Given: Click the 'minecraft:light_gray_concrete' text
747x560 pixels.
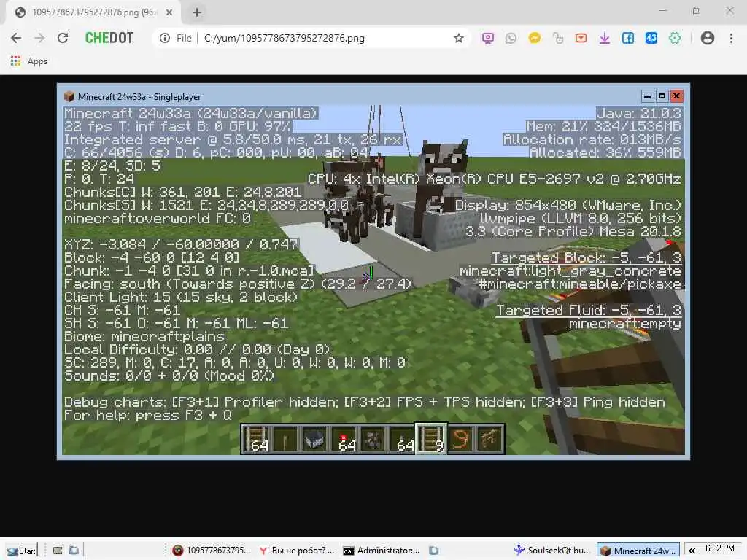Looking at the screenshot, I should coord(570,271).
